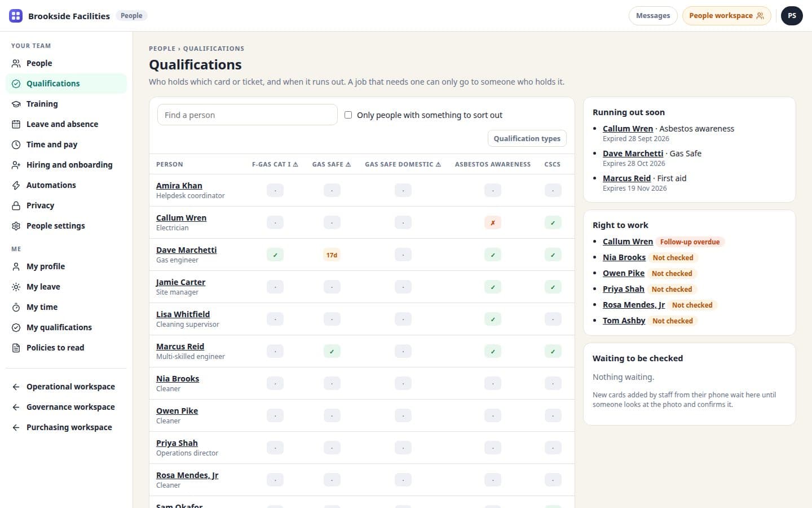Click the Brookside Facilities logo icon
Image resolution: width=812 pixels, height=508 pixels.
16,16
